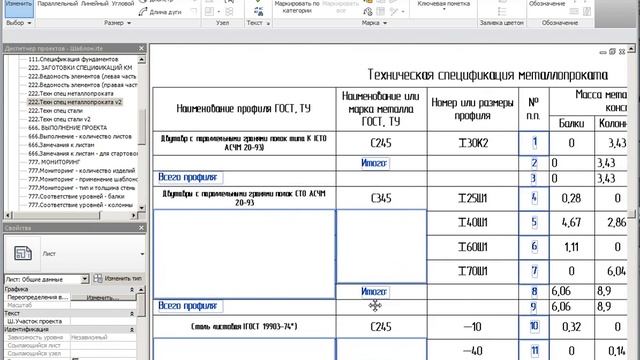Select 222.Ведомость элементов (левая часть)
The image size is (640, 360).
[x=82, y=76]
